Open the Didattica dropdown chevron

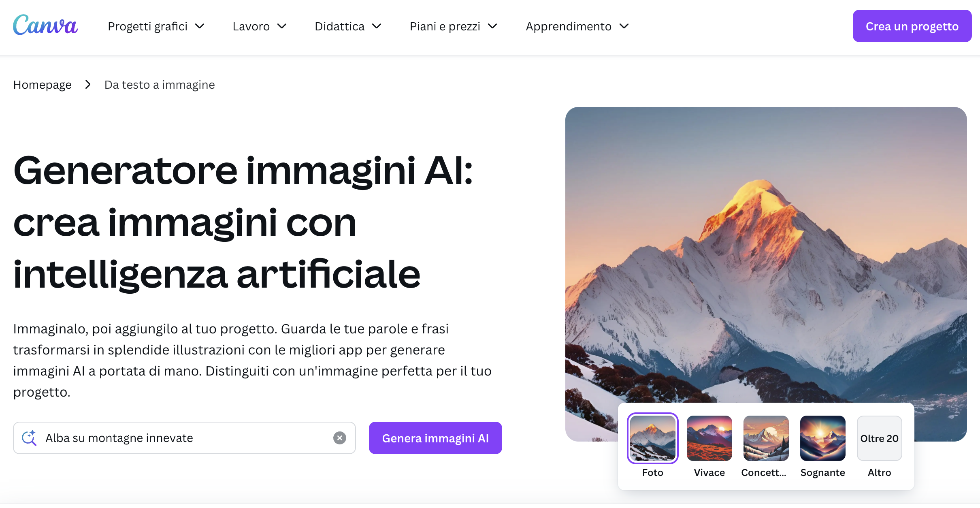pos(377,26)
